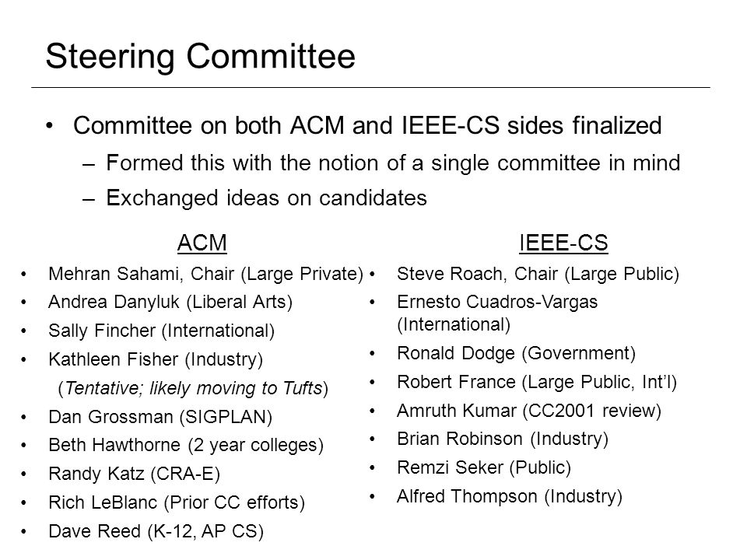Click Brian Robinson (Industry) entry
The image size is (747, 560).
503,439
